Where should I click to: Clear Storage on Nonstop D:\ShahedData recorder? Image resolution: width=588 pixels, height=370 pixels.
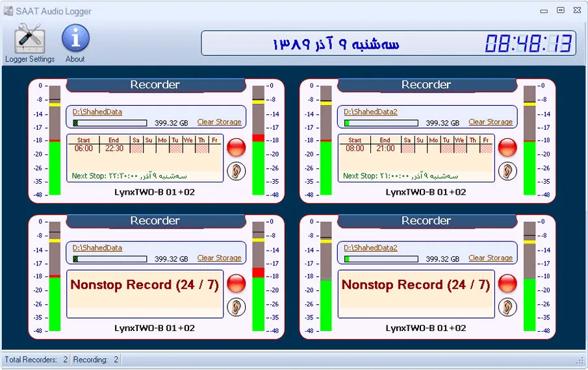click(220, 258)
